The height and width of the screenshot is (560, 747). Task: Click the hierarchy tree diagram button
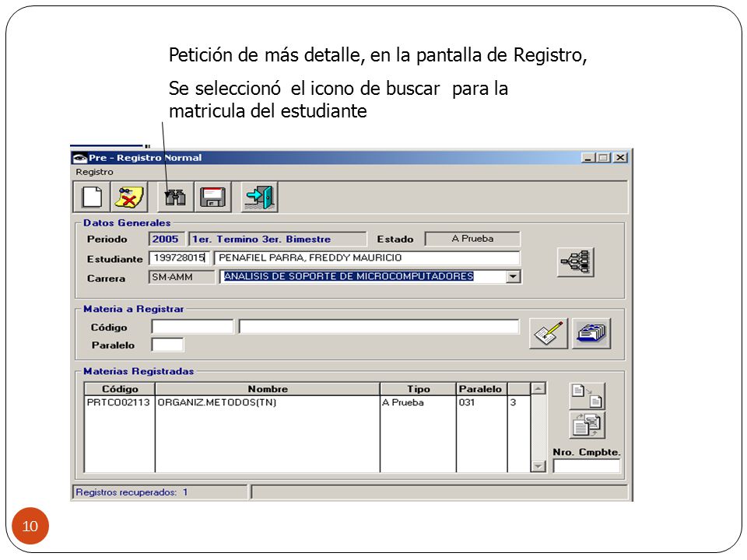click(x=576, y=262)
